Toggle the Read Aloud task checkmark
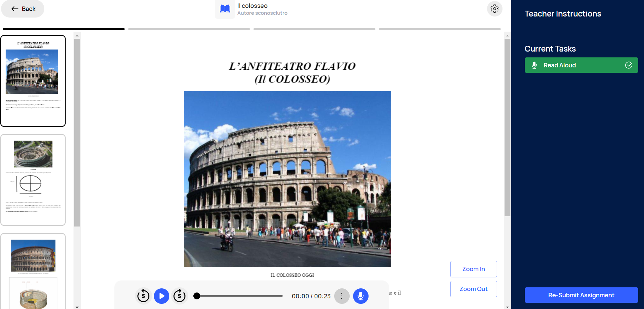 click(x=629, y=65)
